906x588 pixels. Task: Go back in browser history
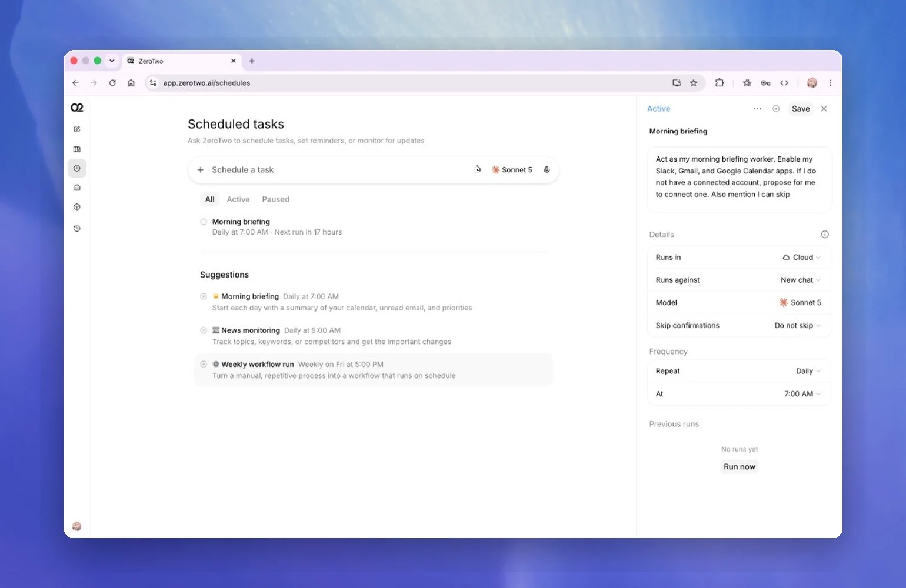[75, 83]
